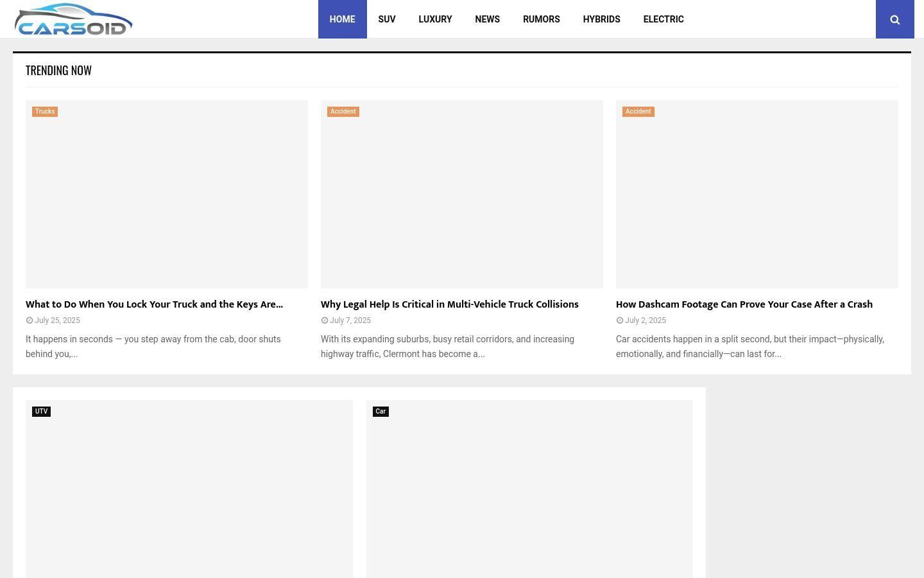Go to the Home menu item

click(342, 19)
